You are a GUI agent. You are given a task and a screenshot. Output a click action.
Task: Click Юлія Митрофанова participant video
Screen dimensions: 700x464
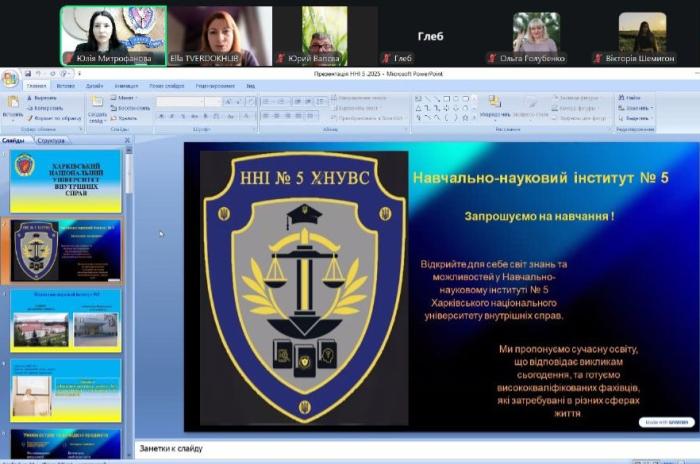click(x=114, y=36)
